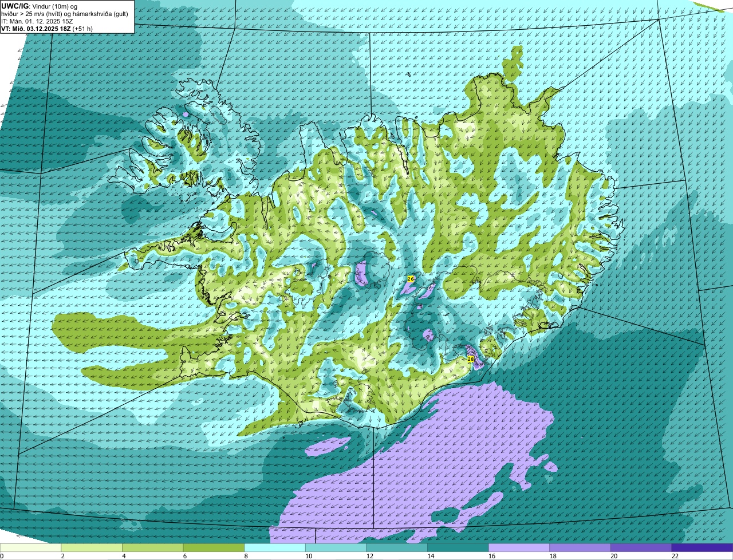Click the scale label 14

[431, 557]
